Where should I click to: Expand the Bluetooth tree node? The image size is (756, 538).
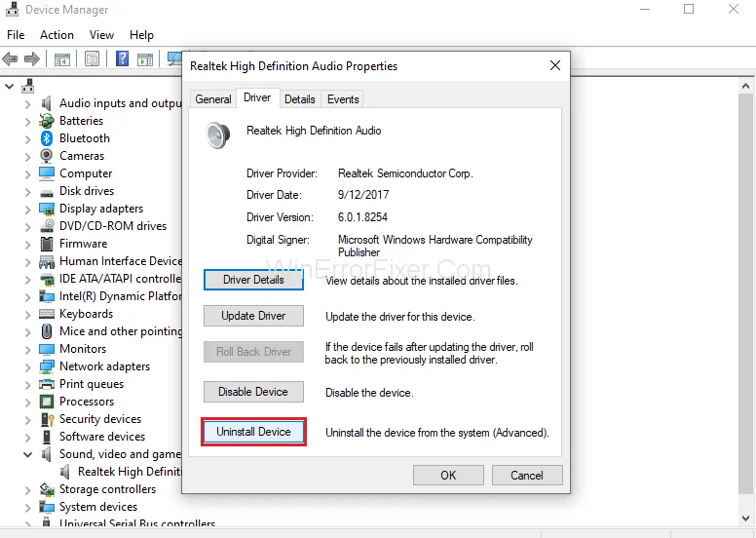27,139
